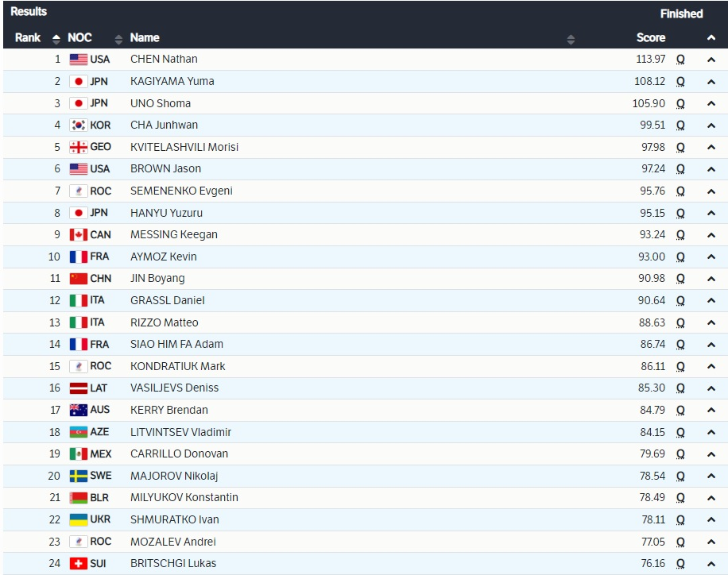The image size is (728, 575).
Task: Click SEMENENKO Evgeni's score of 95.76
Action: 651,191
